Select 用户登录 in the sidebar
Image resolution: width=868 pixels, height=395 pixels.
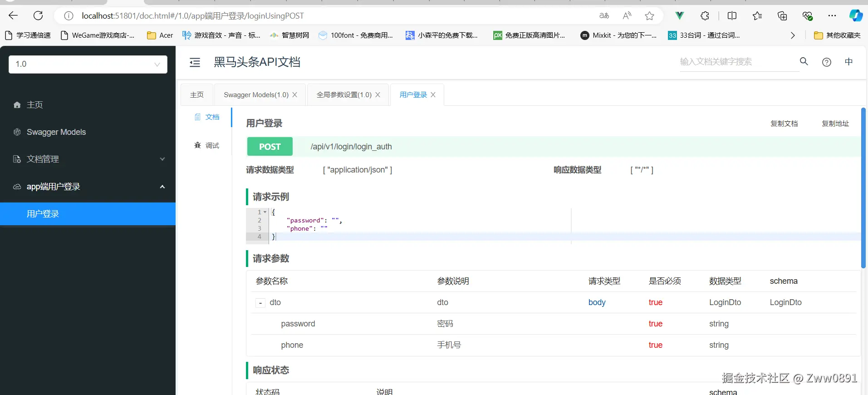88,214
